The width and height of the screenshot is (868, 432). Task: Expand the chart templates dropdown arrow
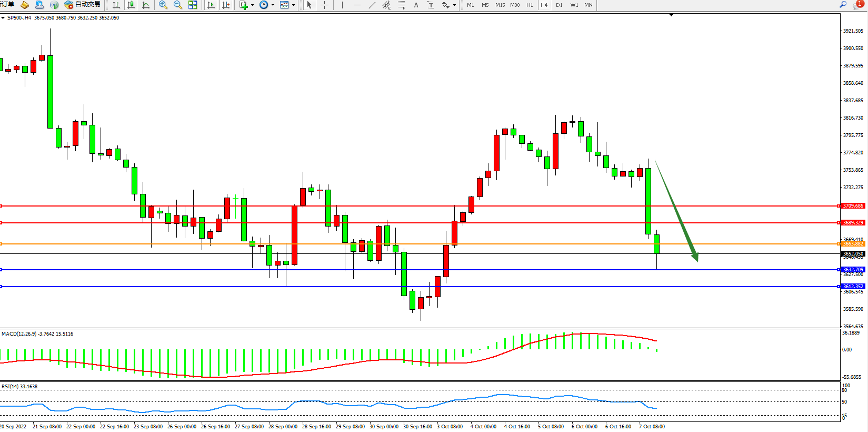click(293, 5)
